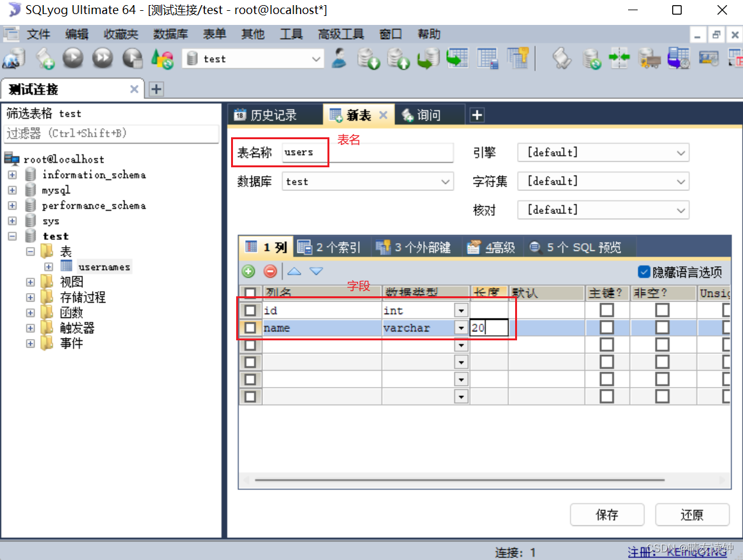
Task: Open the toolbar database dropdown showing test
Action: [253, 59]
